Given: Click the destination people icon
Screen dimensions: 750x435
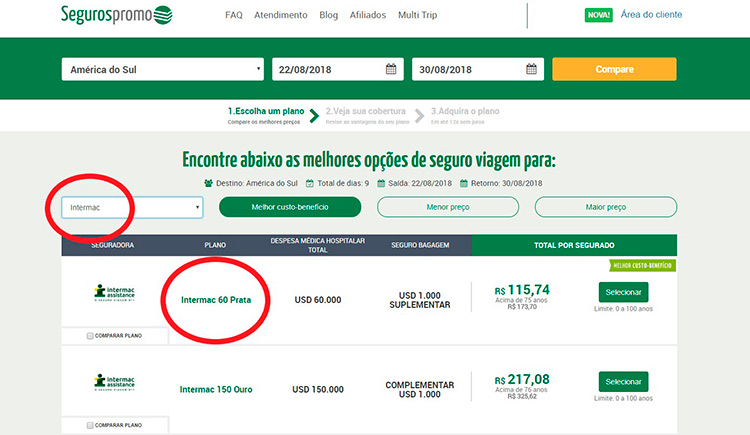Looking at the screenshot, I should [208, 183].
